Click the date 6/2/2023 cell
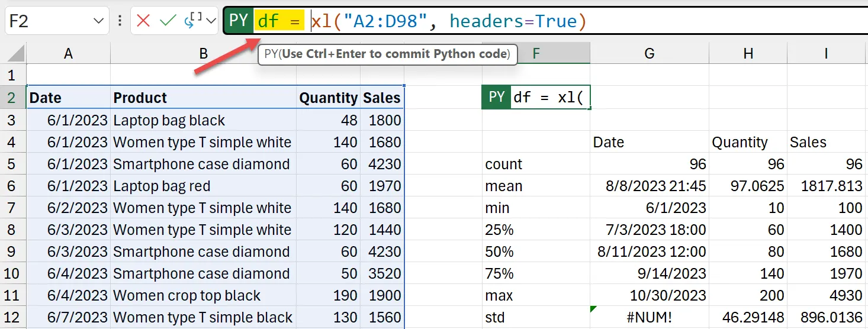868x329 pixels. (69, 208)
